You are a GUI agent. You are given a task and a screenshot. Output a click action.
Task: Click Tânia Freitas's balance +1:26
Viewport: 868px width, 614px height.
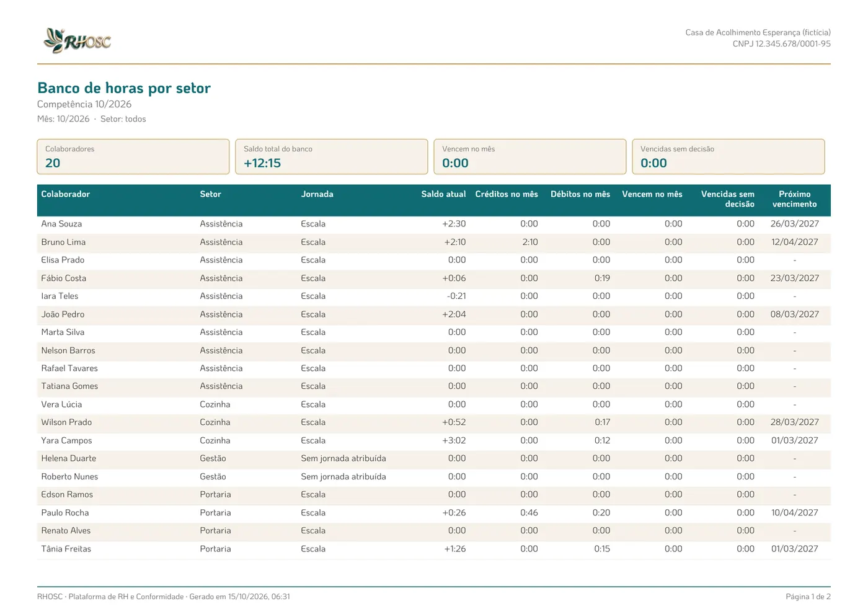[x=455, y=549]
